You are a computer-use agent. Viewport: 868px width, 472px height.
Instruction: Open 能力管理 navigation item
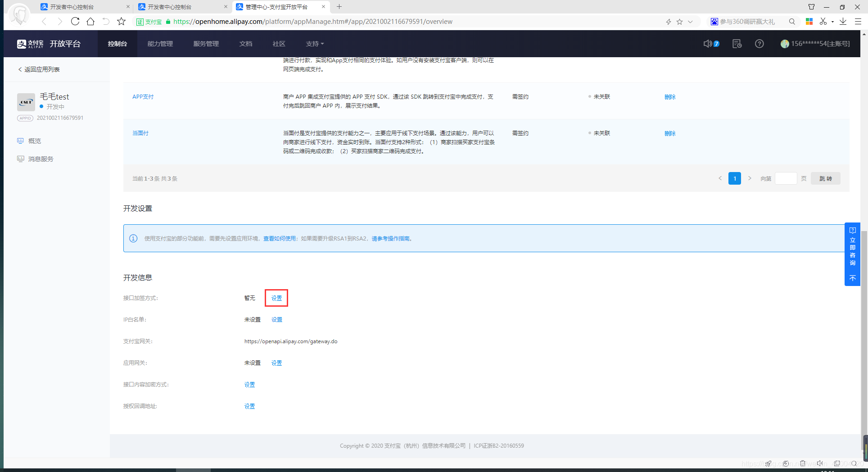[x=160, y=44]
